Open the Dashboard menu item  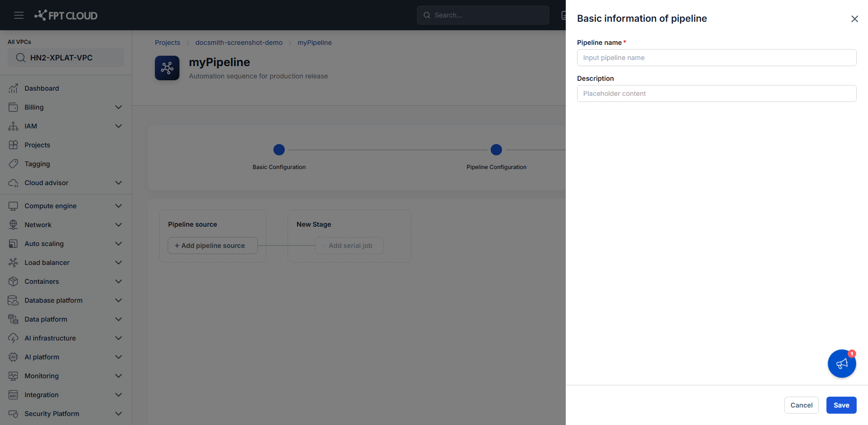click(x=66, y=88)
